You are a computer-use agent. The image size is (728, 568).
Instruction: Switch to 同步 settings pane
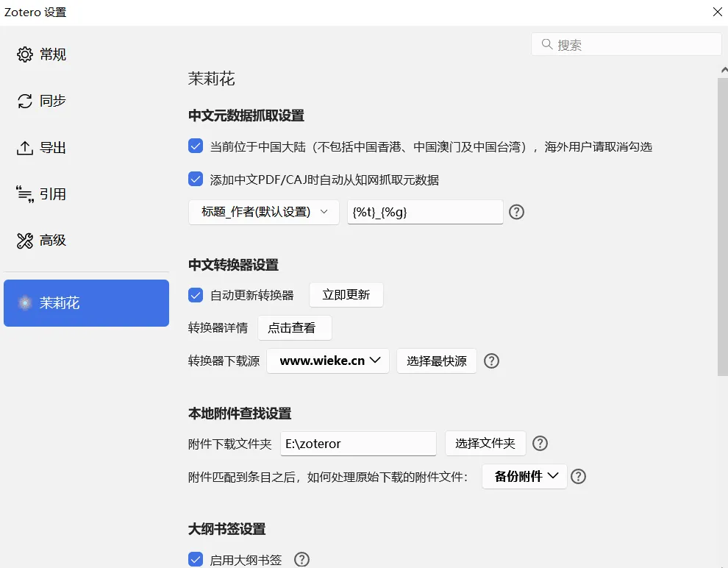(86, 101)
